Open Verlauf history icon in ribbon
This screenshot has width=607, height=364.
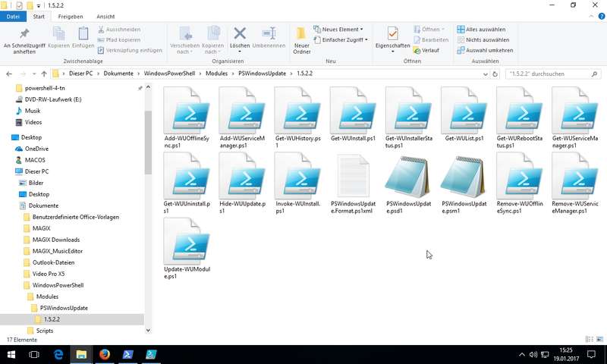(426, 50)
